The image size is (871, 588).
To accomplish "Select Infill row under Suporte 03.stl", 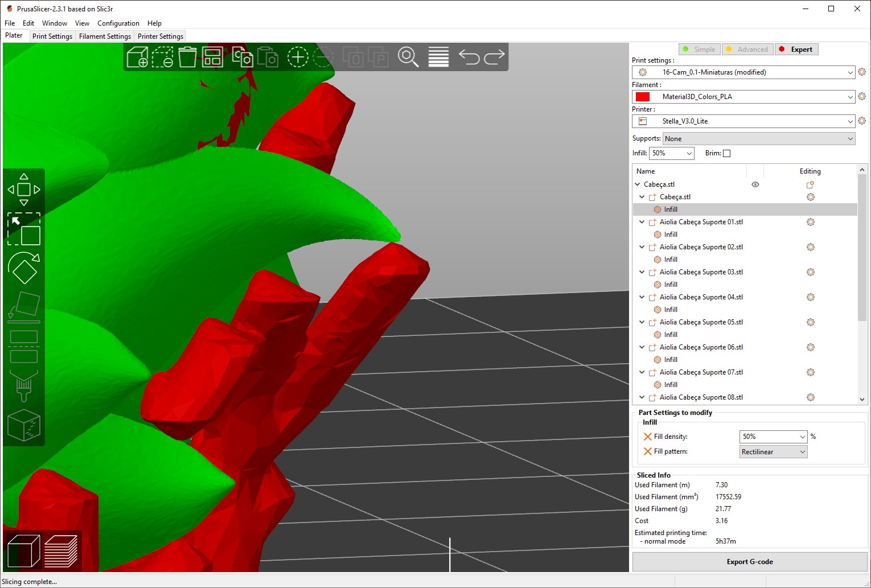I will pyautogui.click(x=745, y=285).
